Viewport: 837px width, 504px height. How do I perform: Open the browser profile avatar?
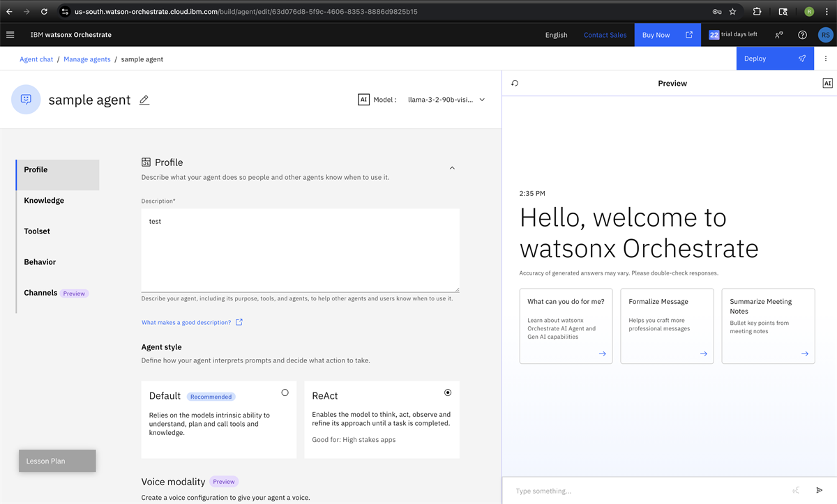click(x=809, y=11)
